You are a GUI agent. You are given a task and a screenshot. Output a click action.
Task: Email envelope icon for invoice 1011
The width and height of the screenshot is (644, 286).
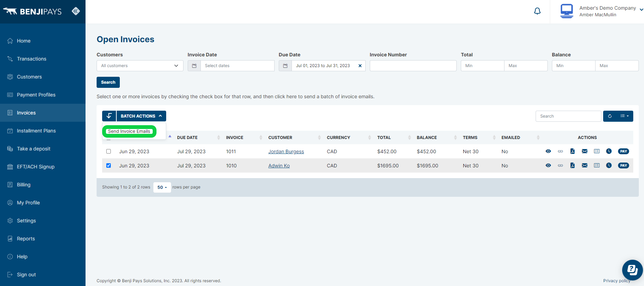pos(584,151)
